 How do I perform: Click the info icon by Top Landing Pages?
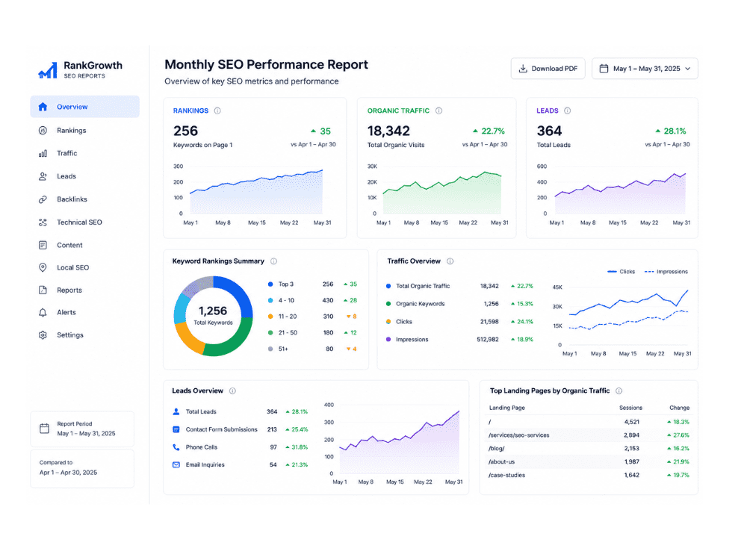619,391
